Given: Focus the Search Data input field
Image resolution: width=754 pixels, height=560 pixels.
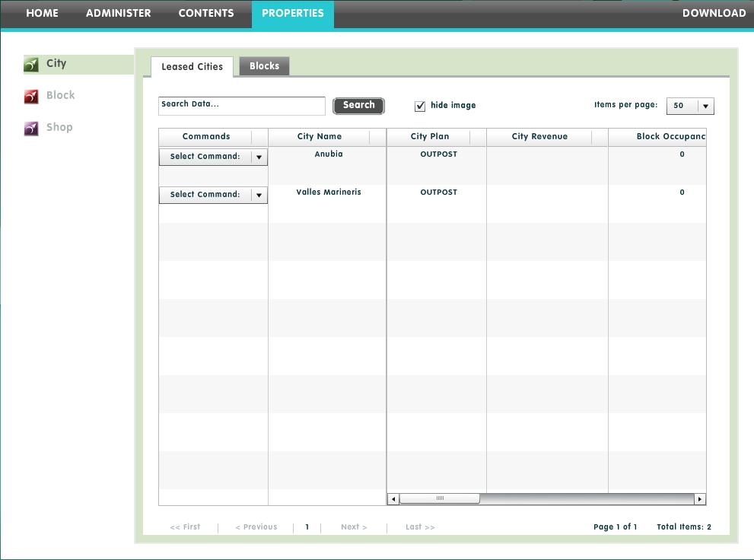Looking at the screenshot, I should [242, 106].
